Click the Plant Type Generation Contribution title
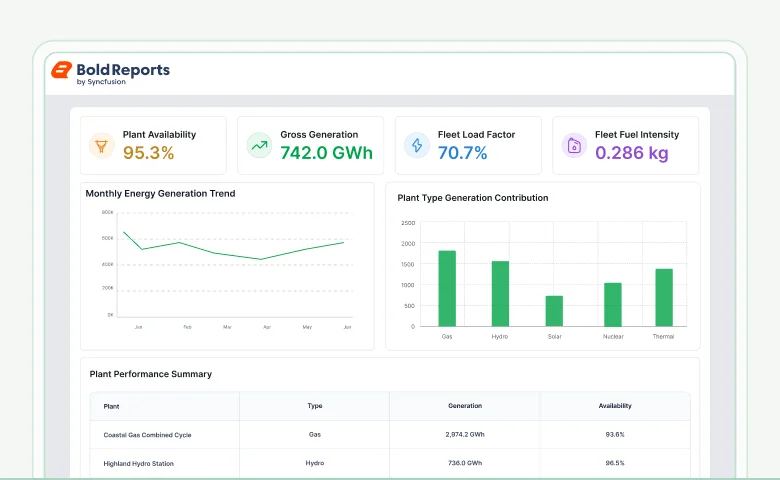Image resolution: width=780 pixels, height=480 pixels. point(473,198)
